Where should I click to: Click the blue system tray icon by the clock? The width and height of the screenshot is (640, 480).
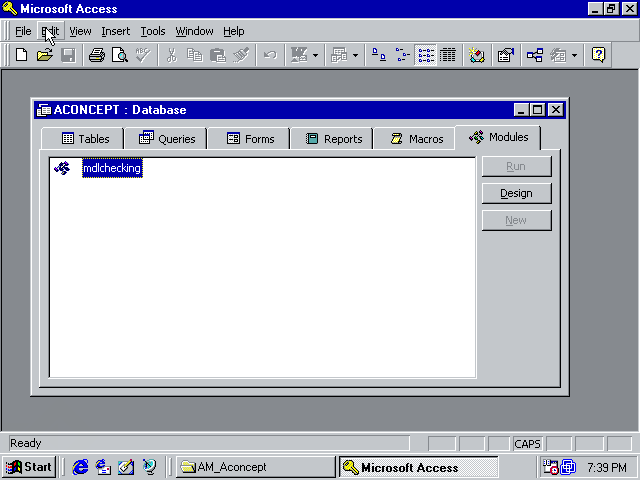coord(568,467)
